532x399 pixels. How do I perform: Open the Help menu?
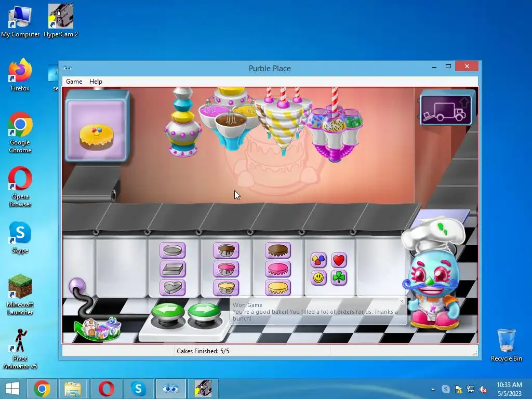pyautogui.click(x=96, y=82)
